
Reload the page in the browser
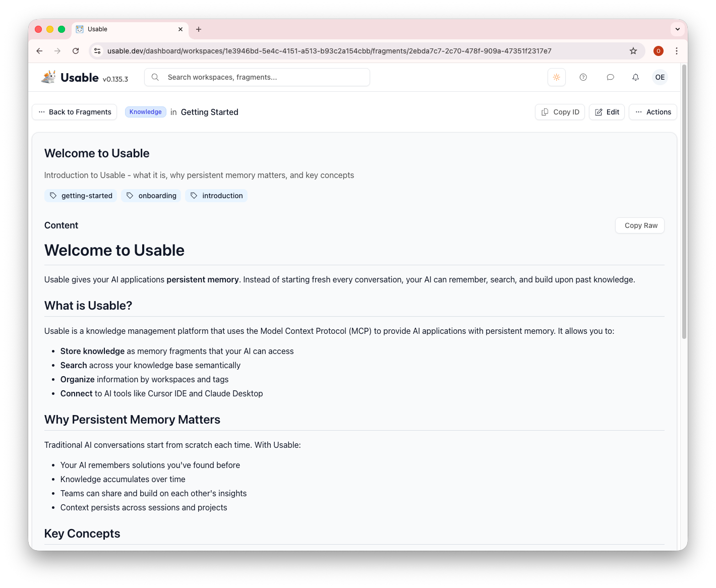76,51
